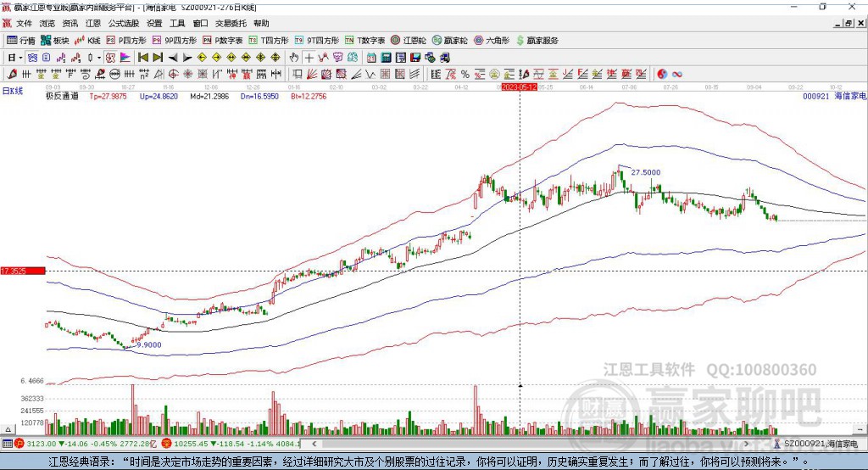Open 赢家服务 dollar-sign service
Image resolution: width=868 pixels, height=470 pixels.
[x=537, y=41]
